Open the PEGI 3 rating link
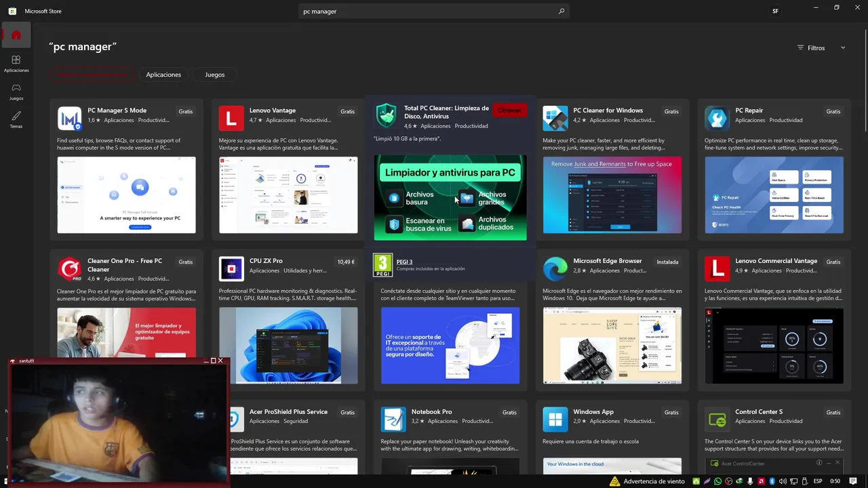The height and width of the screenshot is (488, 868). tap(404, 262)
